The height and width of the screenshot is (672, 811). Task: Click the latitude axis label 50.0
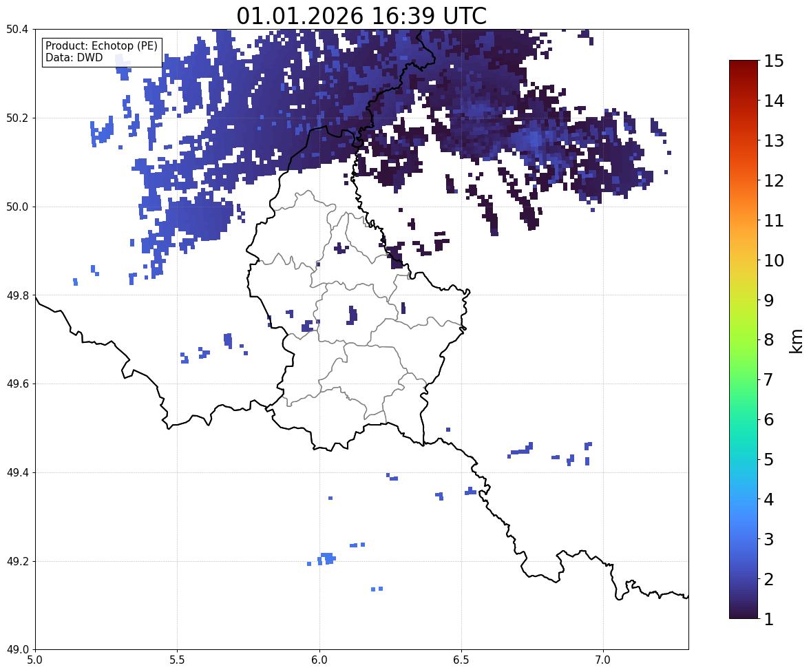(x=17, y=207)
